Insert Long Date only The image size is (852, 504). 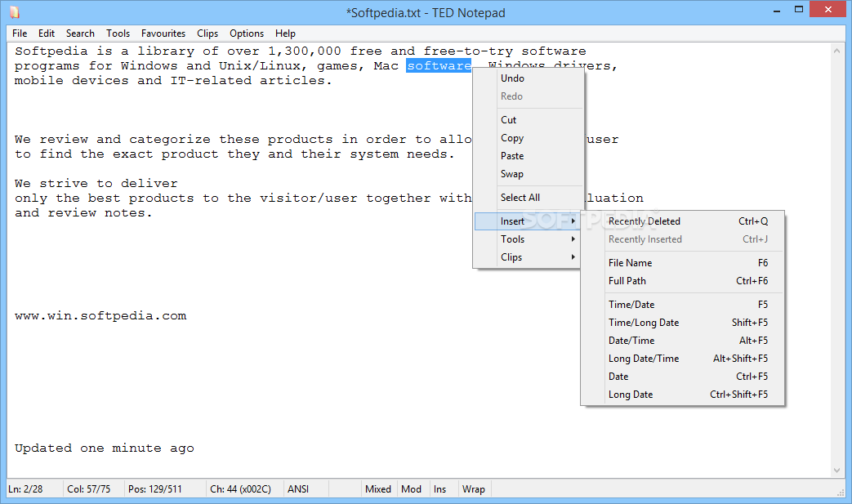(682, 395)
